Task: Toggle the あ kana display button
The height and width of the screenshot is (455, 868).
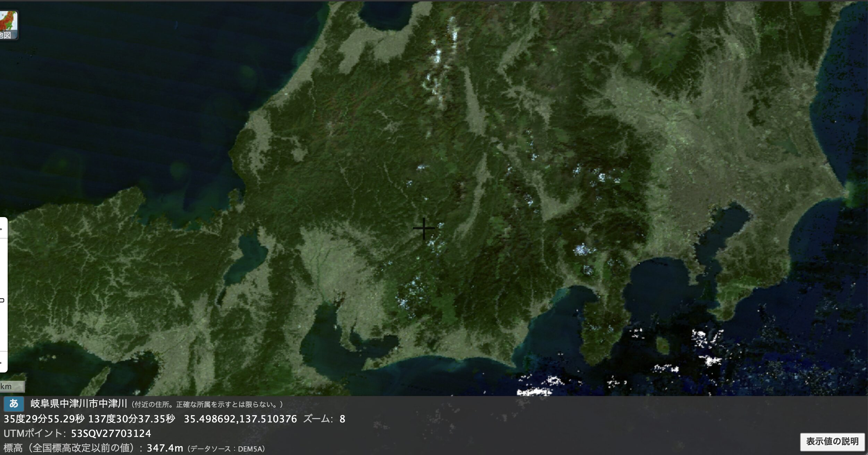Action: tap(14, 403)
